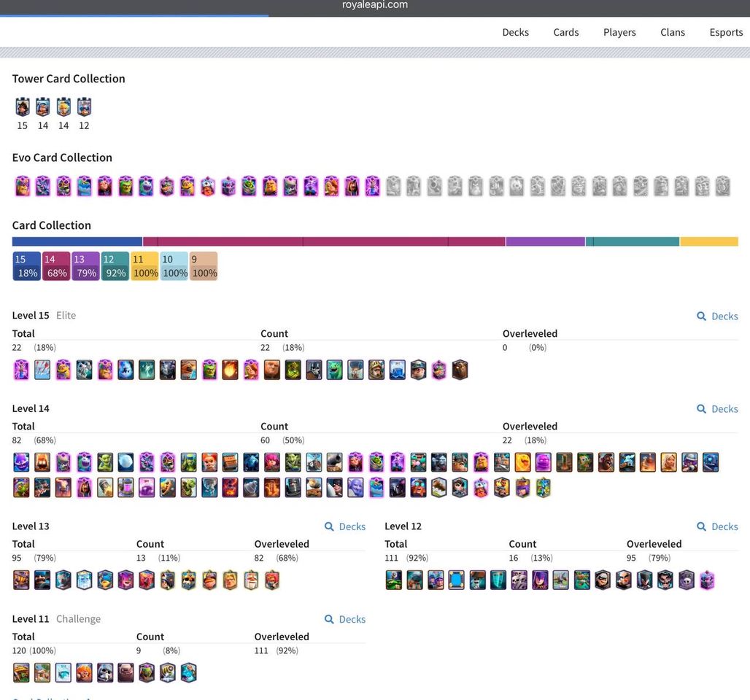This screenshot has height=700, width=750.
Task: Open the Cannon card in Level 14
Action: point(334,462)
